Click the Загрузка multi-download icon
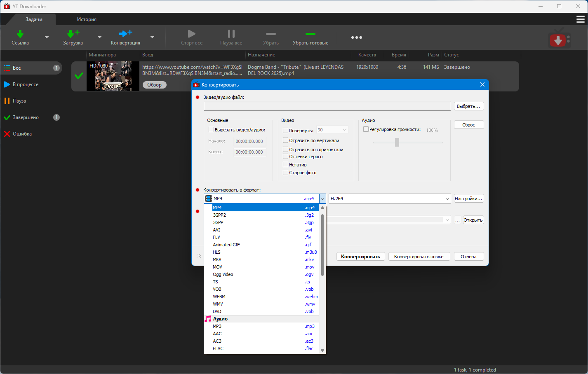Viewport: 588px width, 374px height. (73, 34)
